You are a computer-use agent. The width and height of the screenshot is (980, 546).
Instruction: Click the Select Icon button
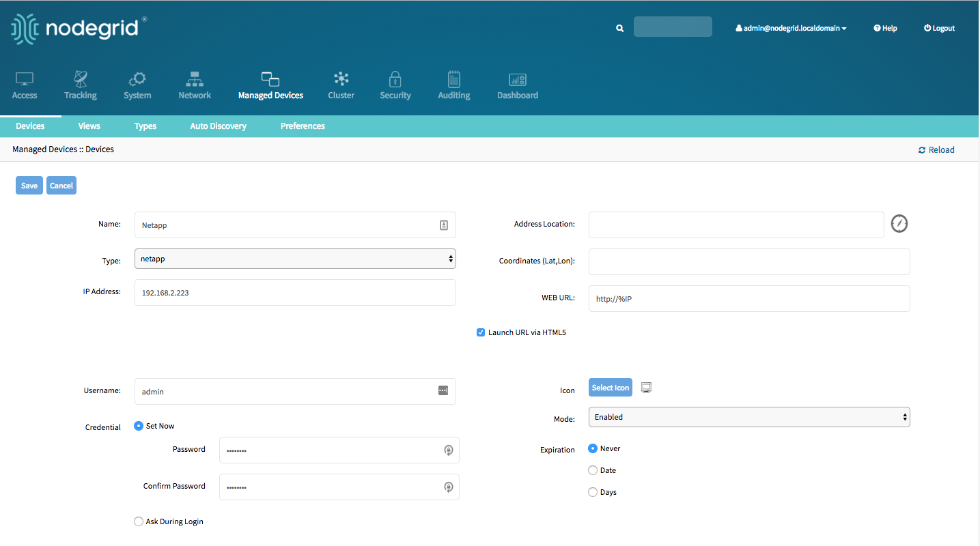click(x=611, y=388)
